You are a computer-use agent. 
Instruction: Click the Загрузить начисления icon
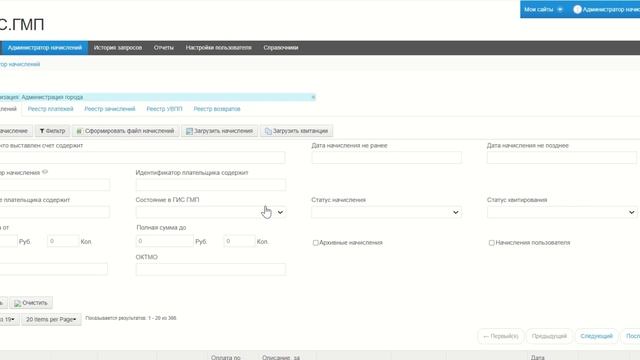pyautogui.click(x=189, y=131)
